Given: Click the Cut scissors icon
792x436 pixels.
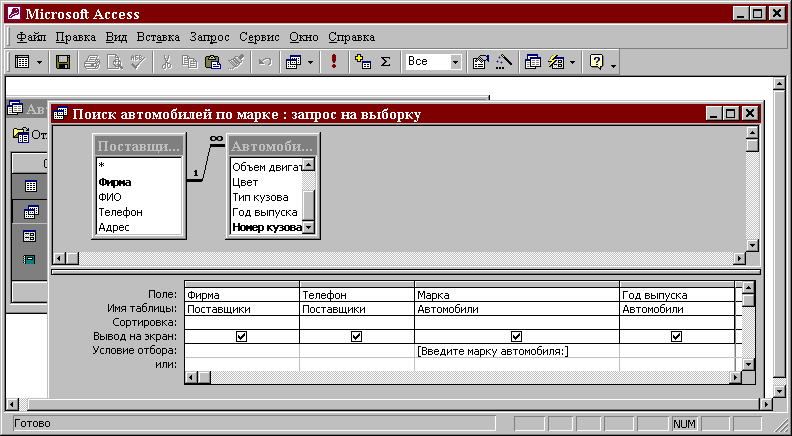Looking at the screenshot, I should pyautogui.click(x=167, y=62).
